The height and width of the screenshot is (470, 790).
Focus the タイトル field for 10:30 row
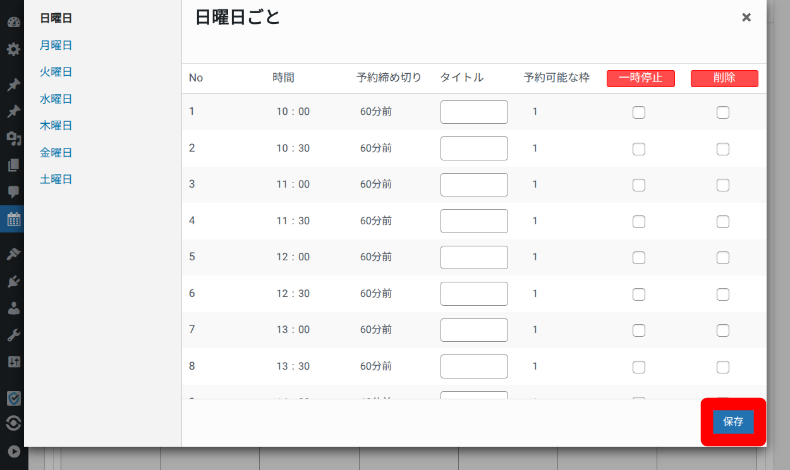474,149
